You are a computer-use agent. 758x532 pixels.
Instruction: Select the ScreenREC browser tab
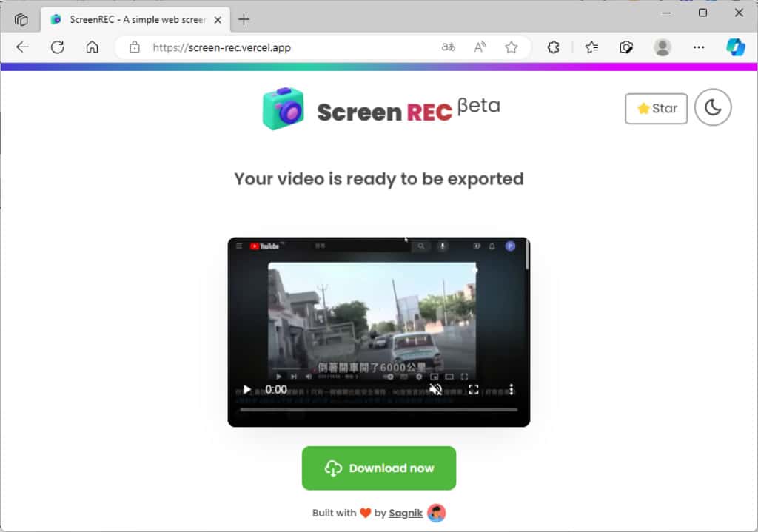(136, 20)
